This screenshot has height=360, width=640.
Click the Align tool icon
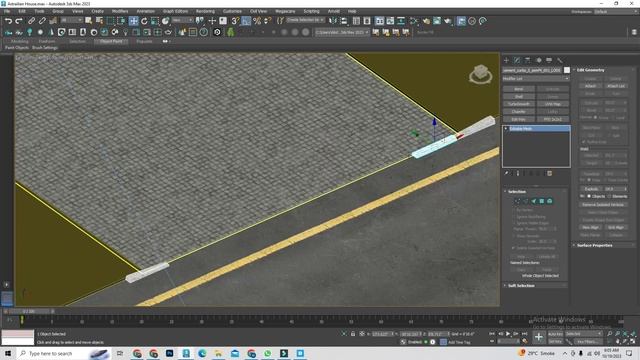tap(344, 21)
